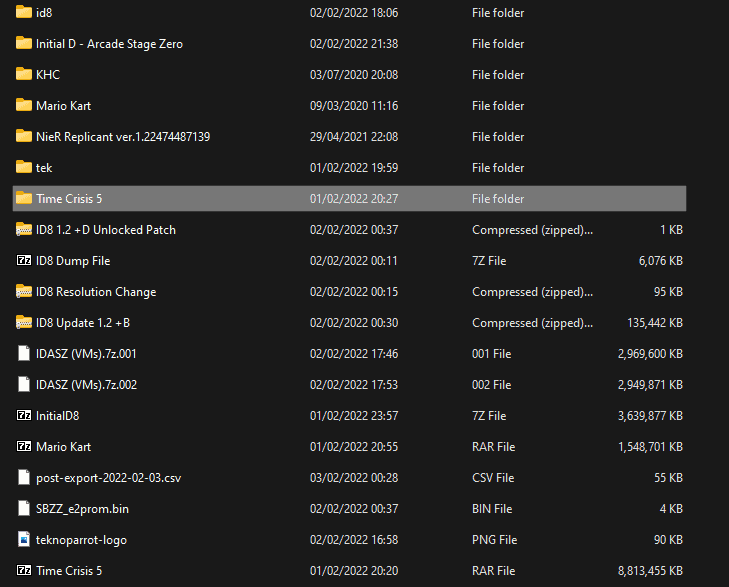The height and width of the screenshot is (587, 729).
Task: Click the 7z icon of ID8 Dump File
Action: click(24, 260)
